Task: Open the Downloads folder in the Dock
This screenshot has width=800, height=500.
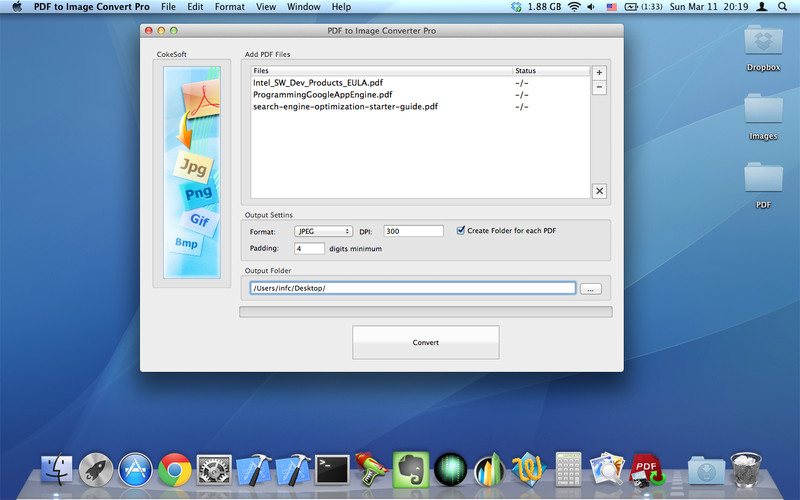Action: pos(706,470)
